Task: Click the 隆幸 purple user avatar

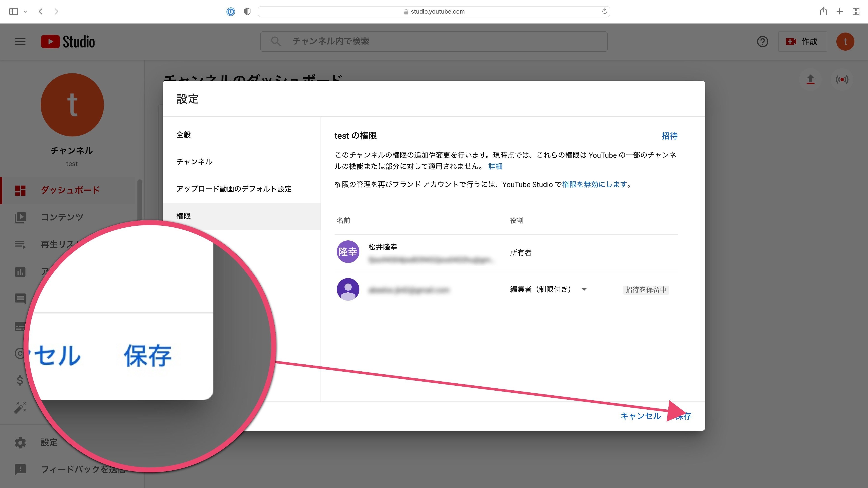Action: click(348, 252)
